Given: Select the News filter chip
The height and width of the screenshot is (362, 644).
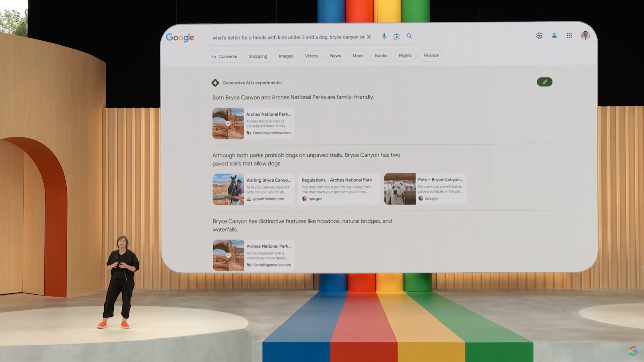Looking at the screenshot, I should [x=335, y=56].
